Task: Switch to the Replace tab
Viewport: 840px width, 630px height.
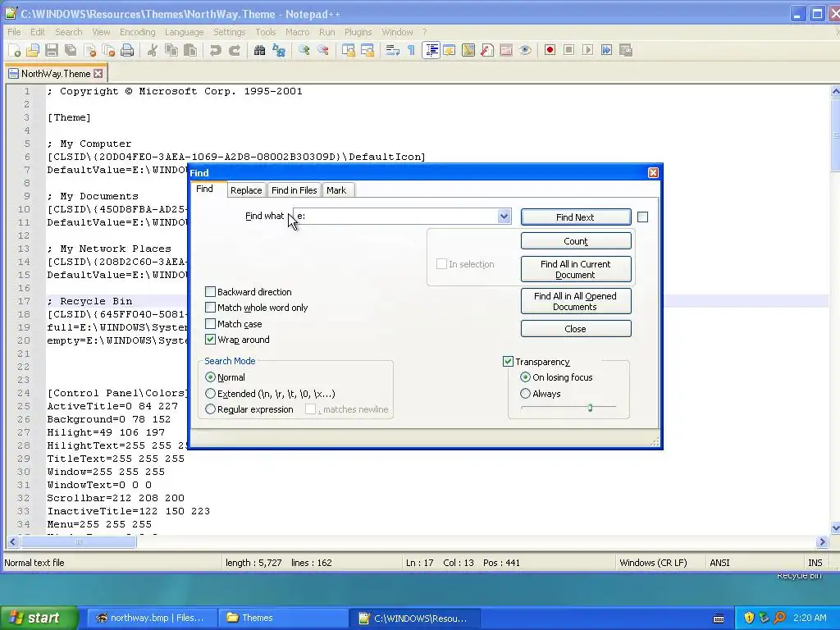Action: 246,190
